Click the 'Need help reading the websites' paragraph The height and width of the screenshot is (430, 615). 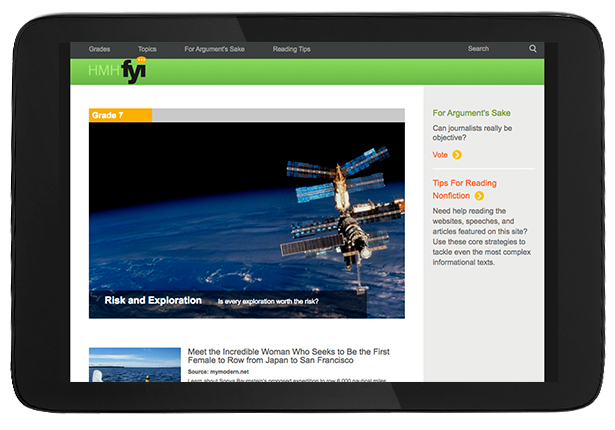point(482,237)
